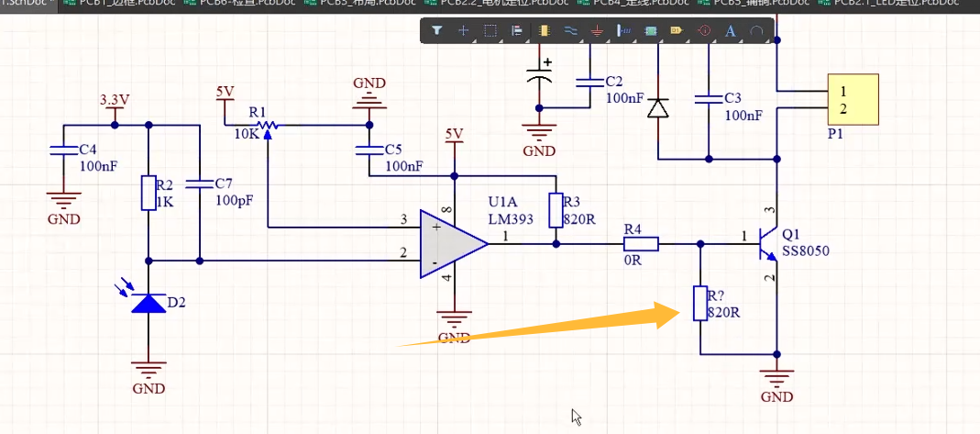Click the SS8050 part name text
The image size is (980, 434).
tap(806, 252)
